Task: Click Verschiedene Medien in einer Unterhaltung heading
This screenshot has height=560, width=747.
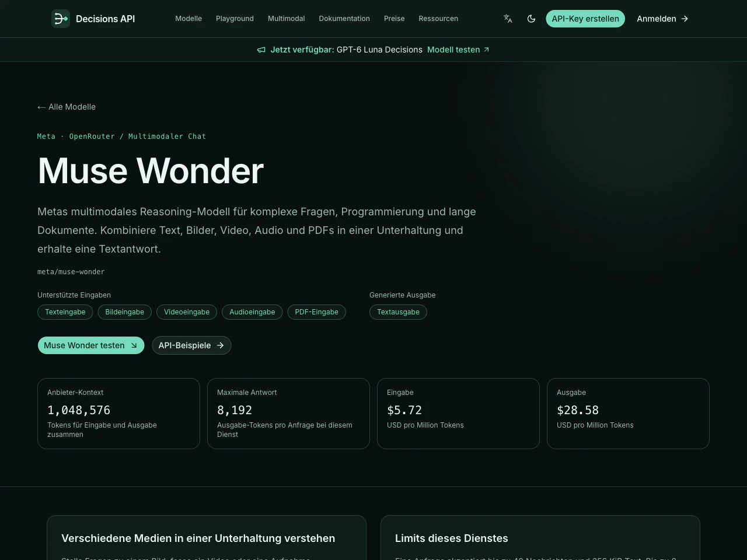Action: [198, 538]
